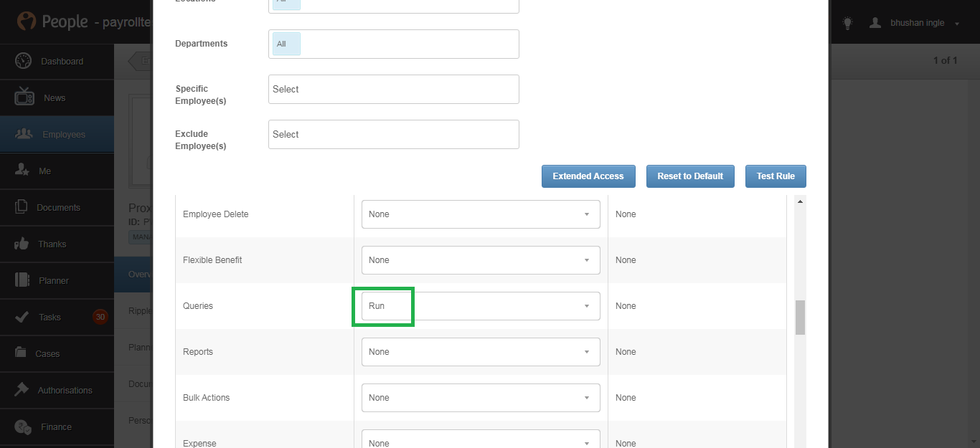Screen dimensions: 980x448
Task: Click the user avatar icon in header
Action: [x=875, y=23]
